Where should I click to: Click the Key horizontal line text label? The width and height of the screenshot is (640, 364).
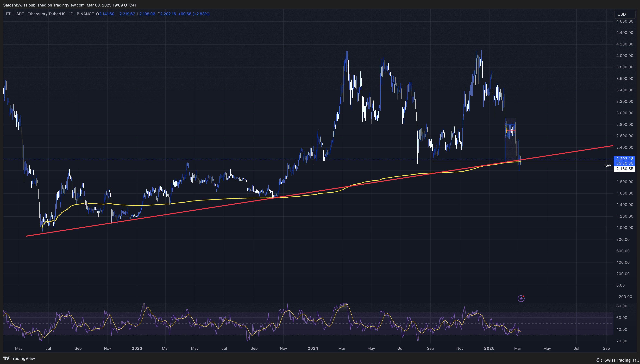click(608, 165)
